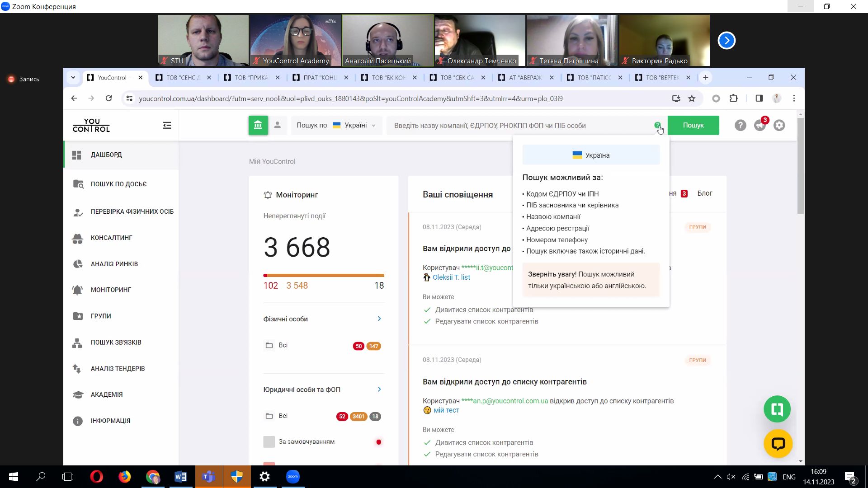Bookmark the page with star icon
The width and height of the screenshot is (868, 488).
click(692, 99)
